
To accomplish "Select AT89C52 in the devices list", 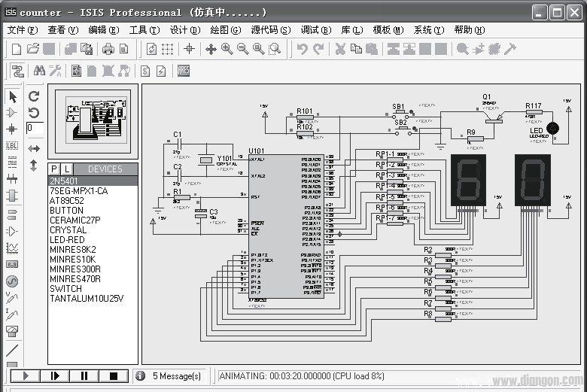I will (93, 201).
